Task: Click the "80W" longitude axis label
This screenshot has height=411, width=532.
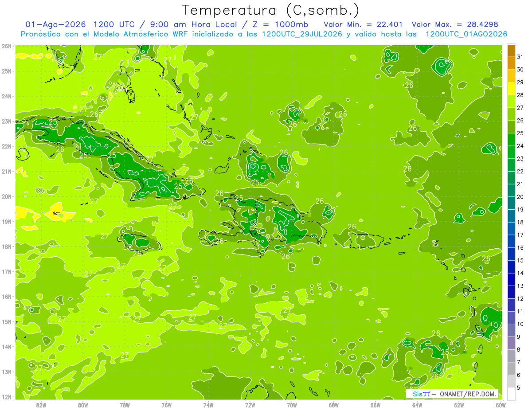Action: [x=83, y=405]
